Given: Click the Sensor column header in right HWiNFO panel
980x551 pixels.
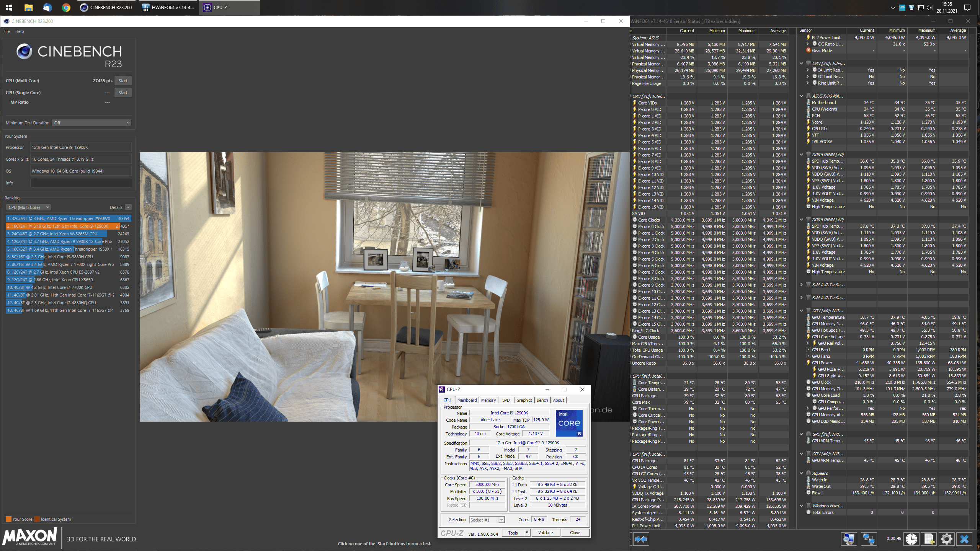Looking at the screenshot, I should pos(822,30).
